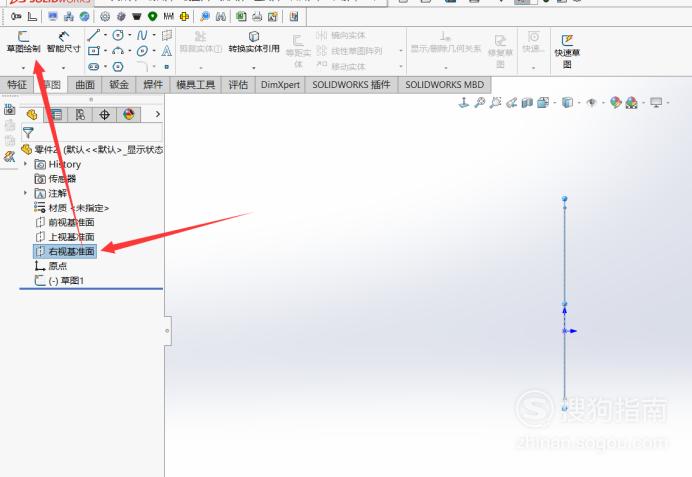692x477 pixels.
Task: Expand the History tree node
Action: tap(26, 164)
